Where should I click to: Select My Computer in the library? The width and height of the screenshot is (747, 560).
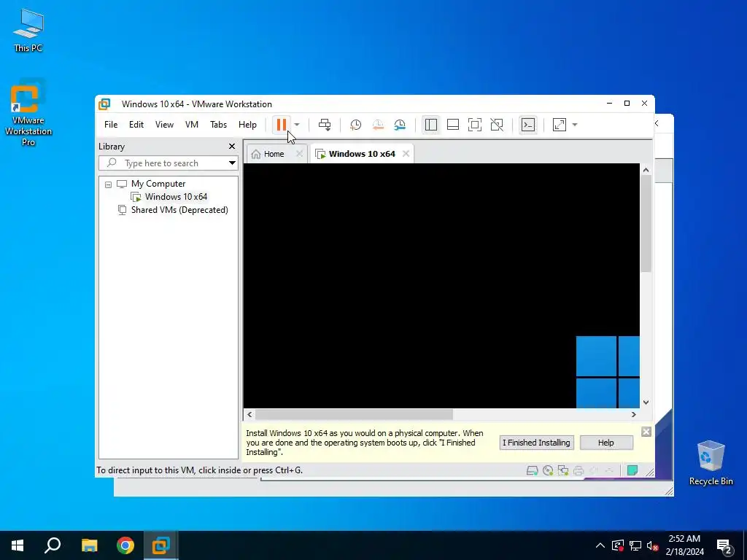tap(158, 184)
